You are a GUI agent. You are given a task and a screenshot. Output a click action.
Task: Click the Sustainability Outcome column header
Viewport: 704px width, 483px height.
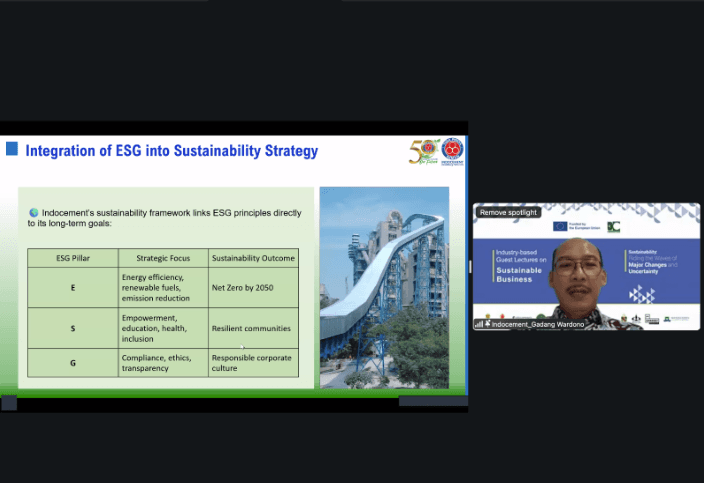pyautogui.click(x=253, y=258)
